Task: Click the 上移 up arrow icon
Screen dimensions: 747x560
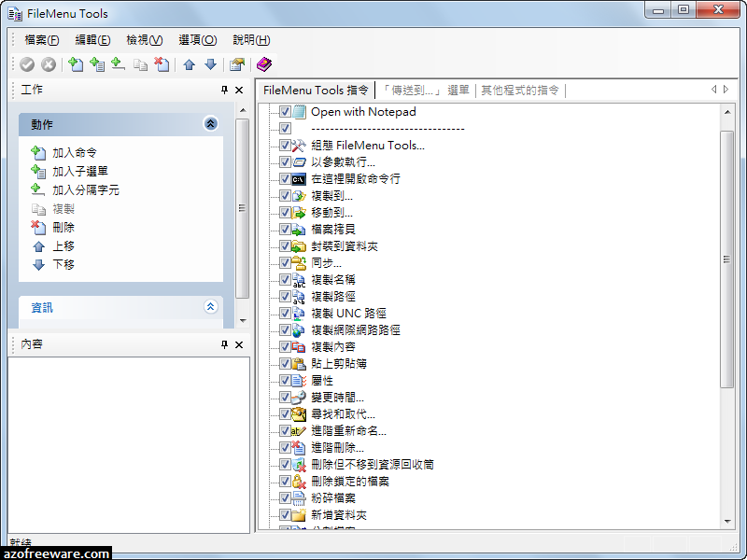Action: [38, 246]
